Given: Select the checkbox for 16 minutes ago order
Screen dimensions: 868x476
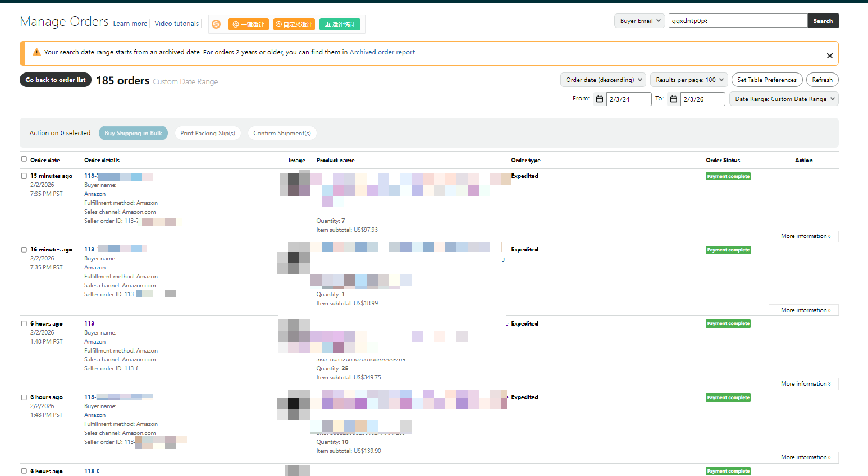Looking at the screenshot, I should [24, 250].
